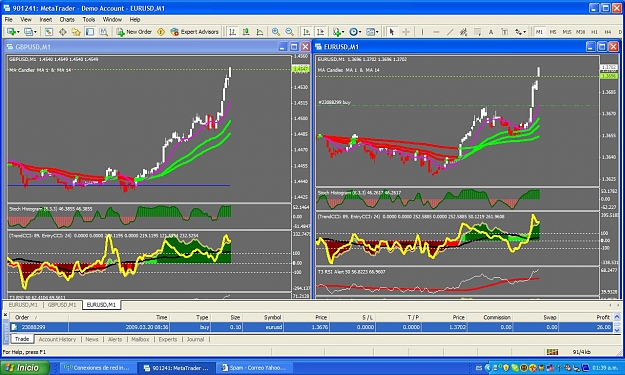This screenshot has height=375, width=625.
Task: Open the Arrows objects dropdown
Action: click(x=520, y=32)
